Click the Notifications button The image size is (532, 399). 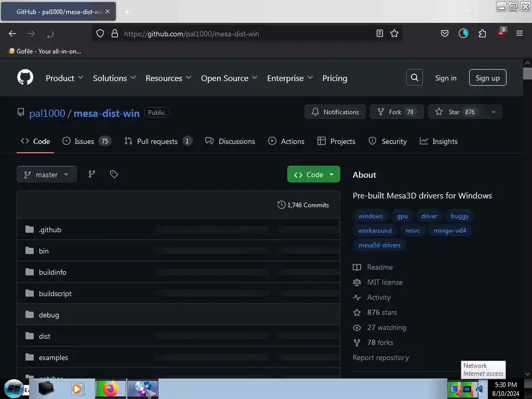point(335,112)
